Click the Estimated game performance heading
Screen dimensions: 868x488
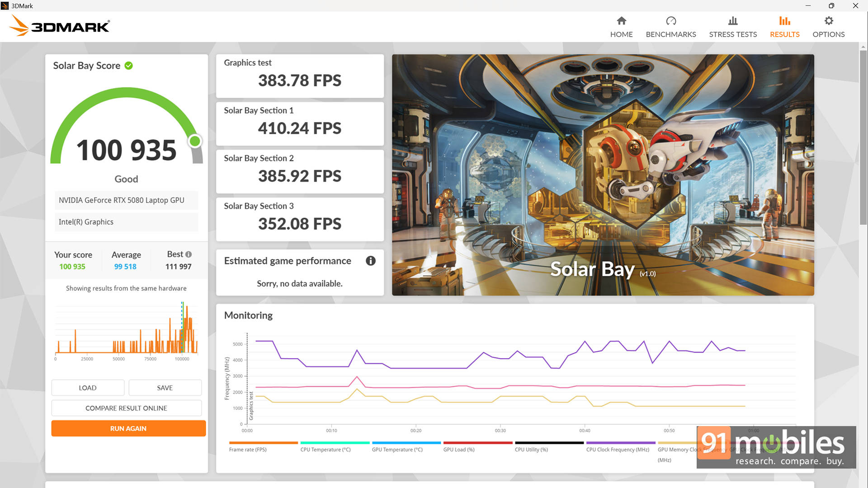tap(288, 261)
